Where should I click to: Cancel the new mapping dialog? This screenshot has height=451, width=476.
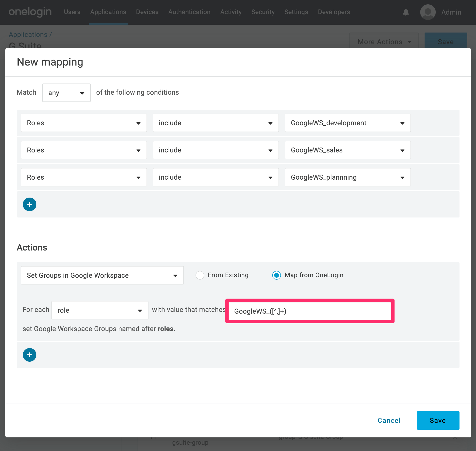click(389, 420)
